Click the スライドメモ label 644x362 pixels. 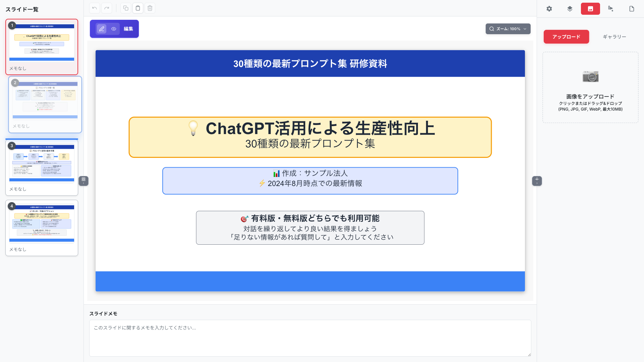pyautogui.click(x=103, y=314)
